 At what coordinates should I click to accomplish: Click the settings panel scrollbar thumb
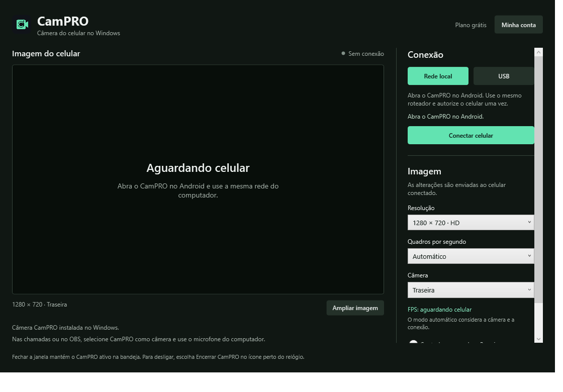[538, 179]
